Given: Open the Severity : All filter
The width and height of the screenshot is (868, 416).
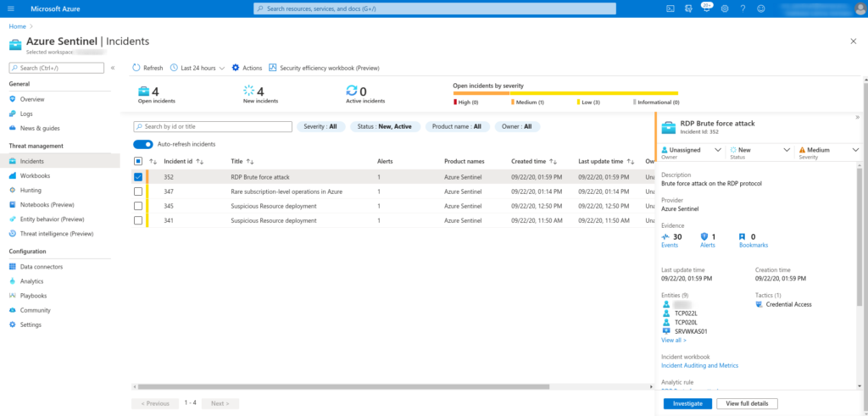Looking at the screenshot, I should [x=320, y=127].
